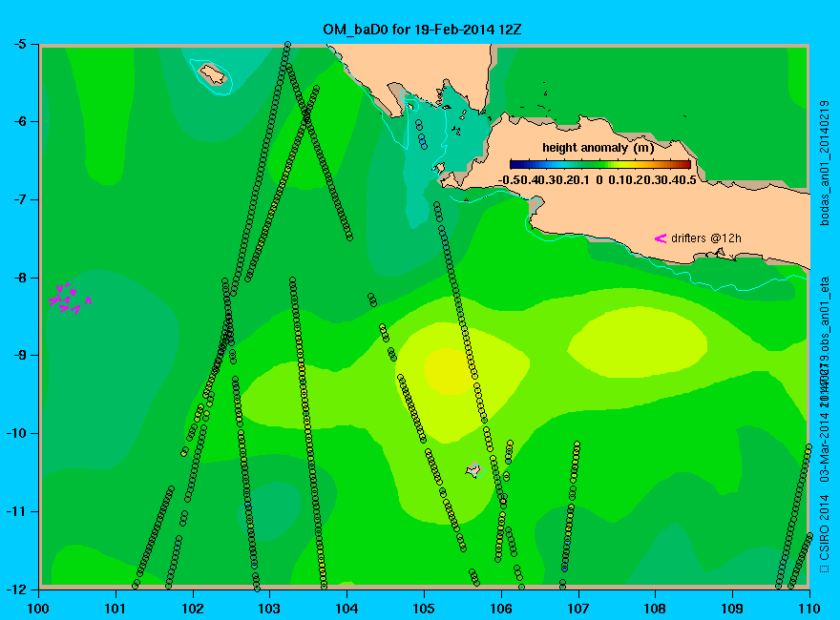Click the x-axis label '101'
The image size is (840, 620).
point(115,609)
